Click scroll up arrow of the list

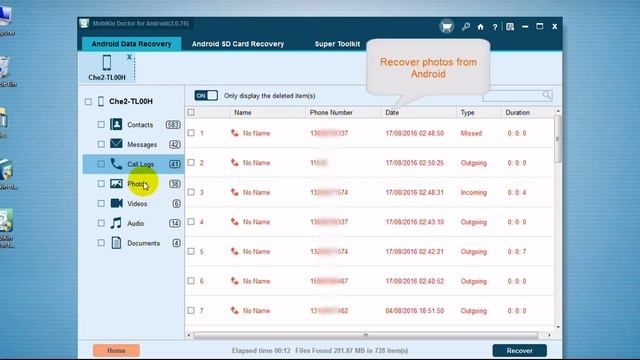pyautogui.click(x=558, y=111)
